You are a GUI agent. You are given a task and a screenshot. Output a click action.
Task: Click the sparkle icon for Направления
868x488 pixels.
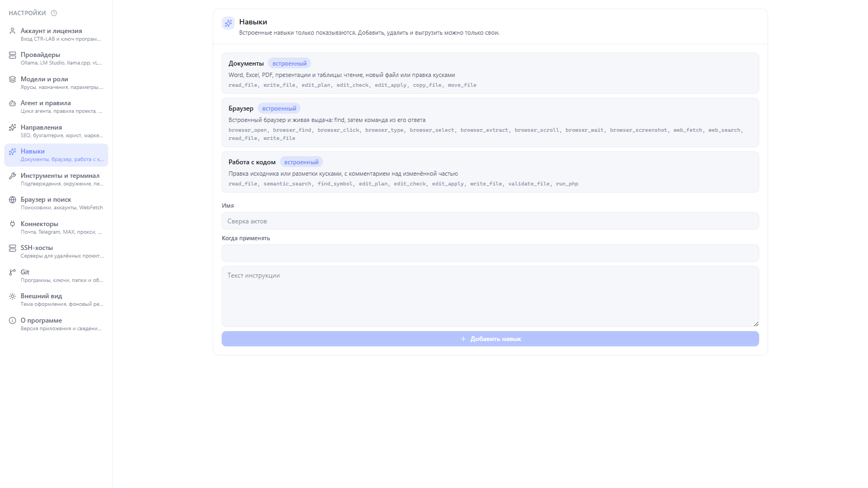[x=12, y=127]
